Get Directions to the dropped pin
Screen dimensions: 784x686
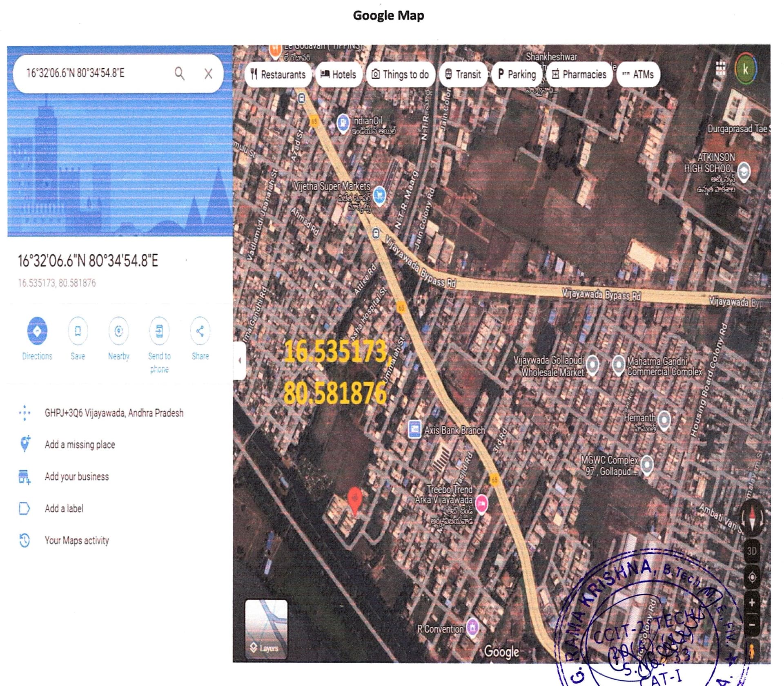click(x=37, y=339)
